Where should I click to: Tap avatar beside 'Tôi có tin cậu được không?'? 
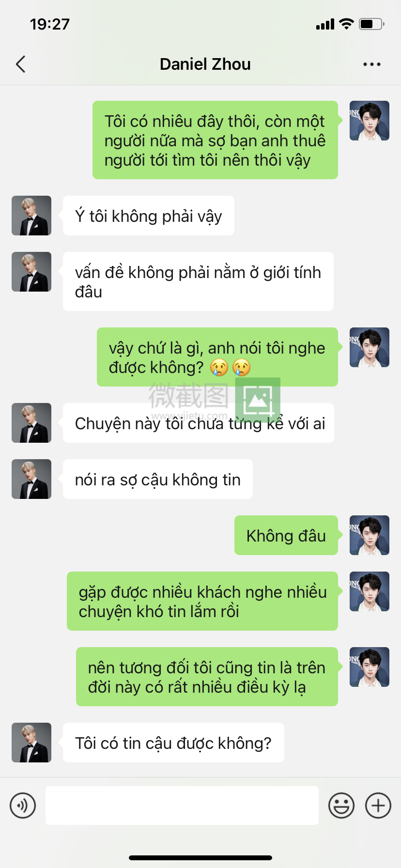tap(31, 743)
